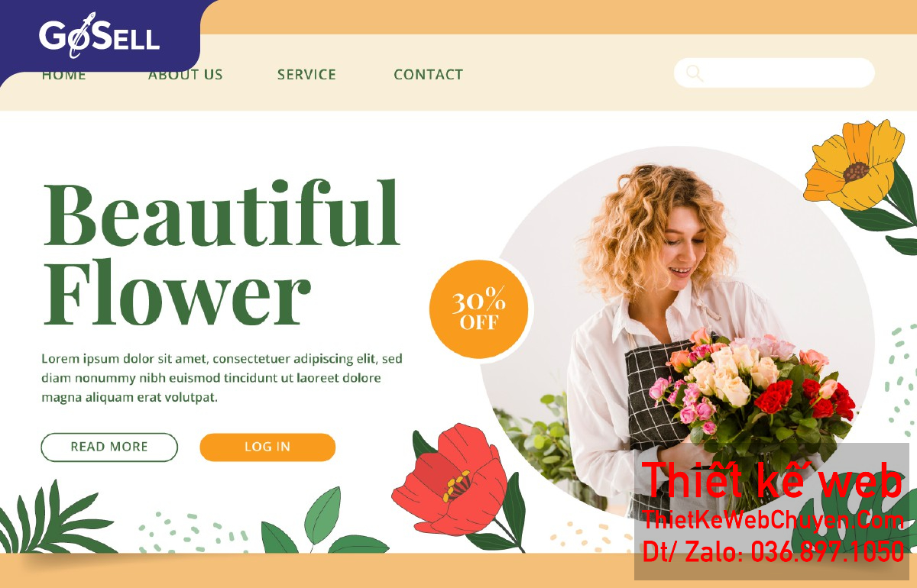The width and height of the screenshot is (917, 588).
Task: Click the dark green fern leaf illustration
Action: pos(53,519)
